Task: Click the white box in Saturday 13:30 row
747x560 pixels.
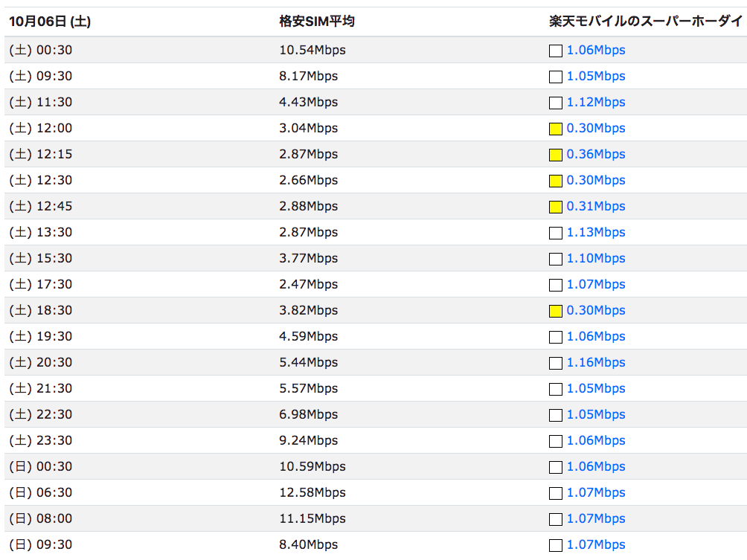Action: pyautogui.click(x=556, y=234)
